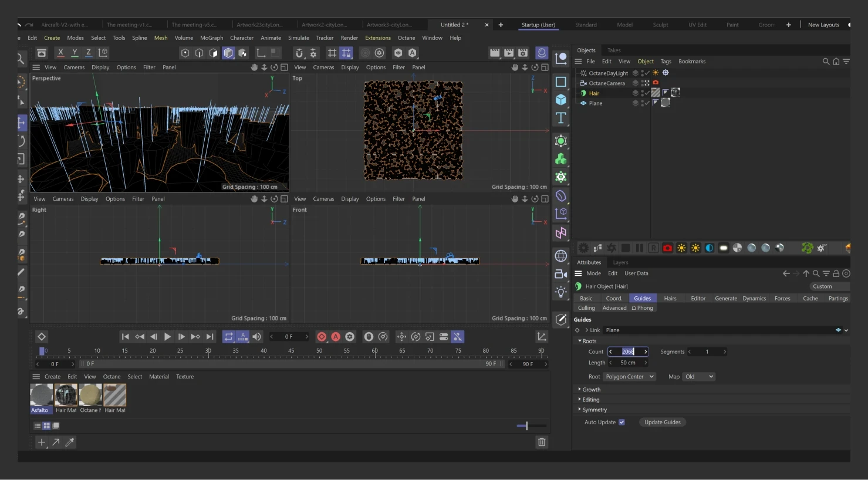Click the Update Guides button
The width and height of the screenshot is (868, 480).
point(662,422)
